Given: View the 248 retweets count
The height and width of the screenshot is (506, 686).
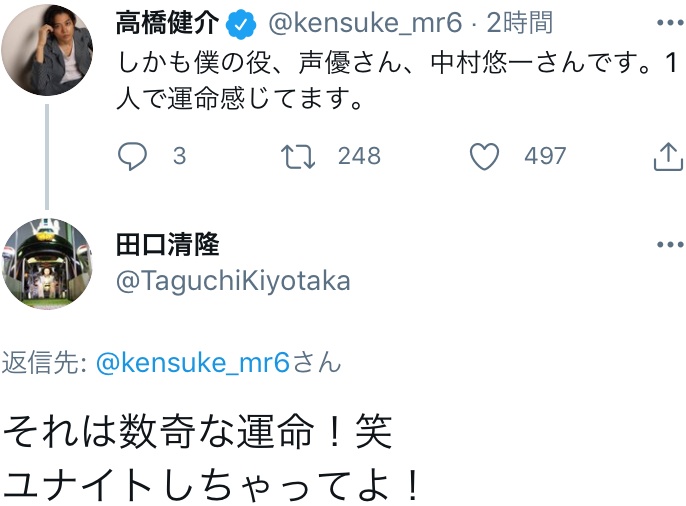Looking at the screenshot, I should click(x=359, y=156).
